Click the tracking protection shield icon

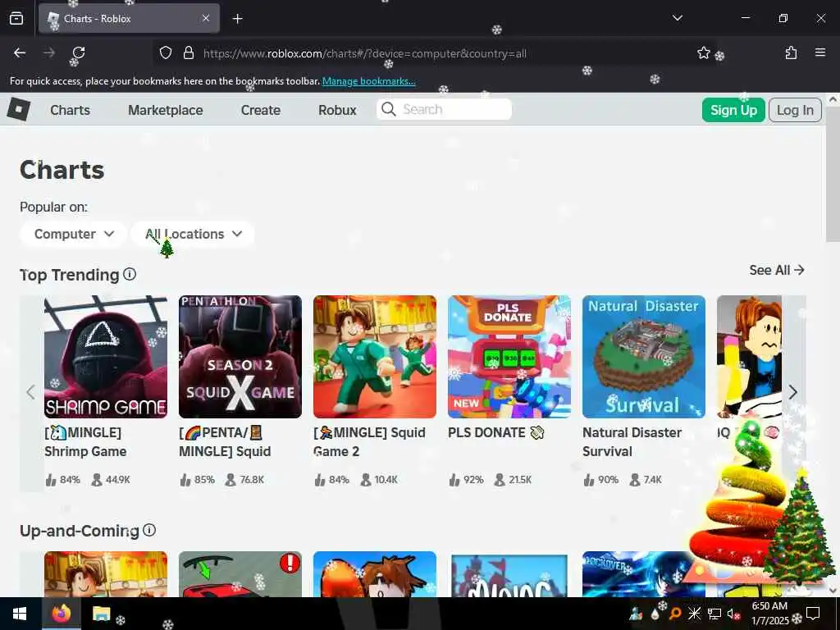click(166, 52)
